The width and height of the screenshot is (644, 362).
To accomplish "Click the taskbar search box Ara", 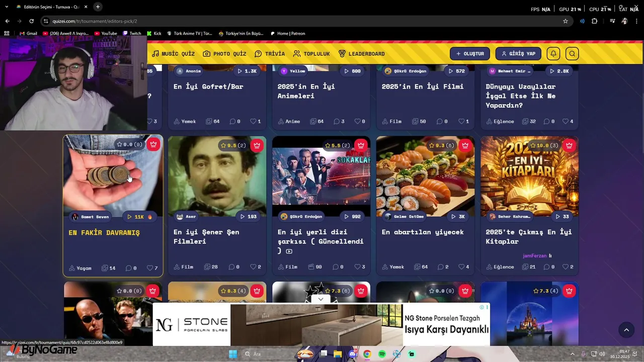I will pos(267,354).
